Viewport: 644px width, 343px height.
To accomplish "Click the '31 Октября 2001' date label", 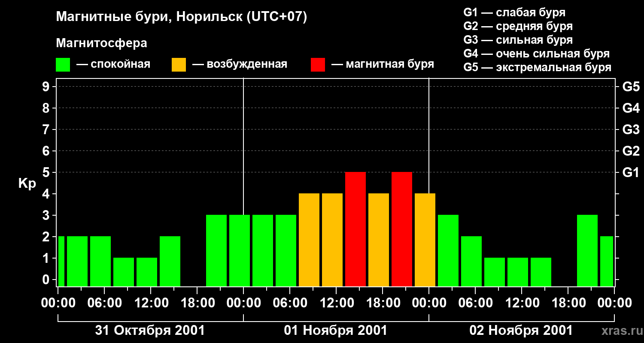I will tap(150, 331).
